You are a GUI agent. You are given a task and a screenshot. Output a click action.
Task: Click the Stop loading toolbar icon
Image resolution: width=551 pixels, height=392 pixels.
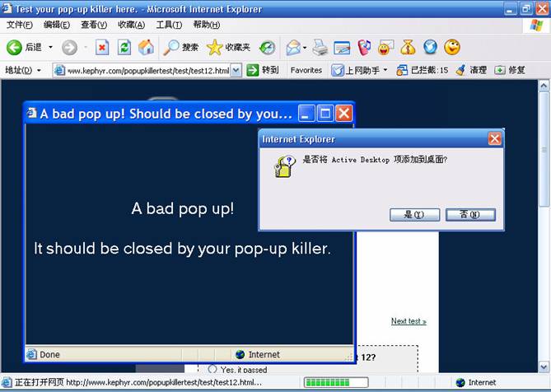[x=102, y=48]
